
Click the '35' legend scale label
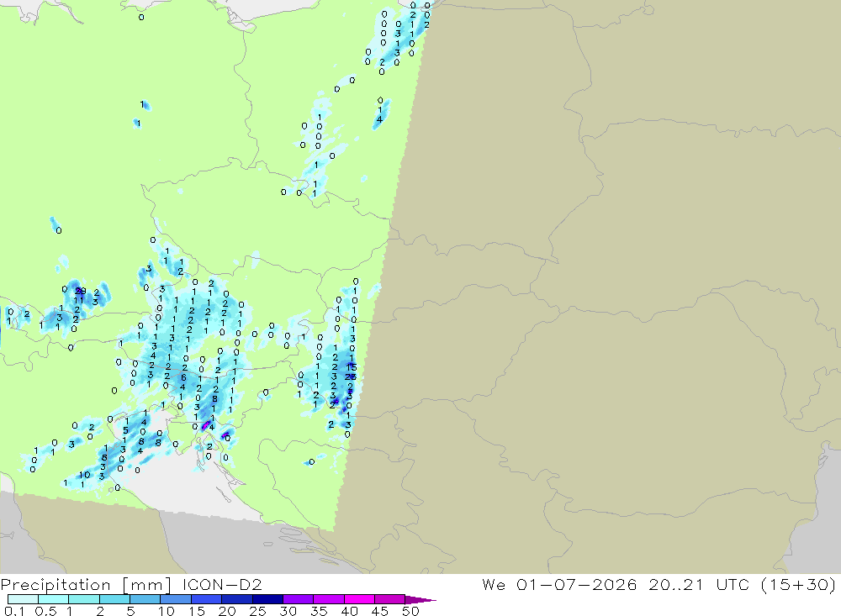coord(319,611)
